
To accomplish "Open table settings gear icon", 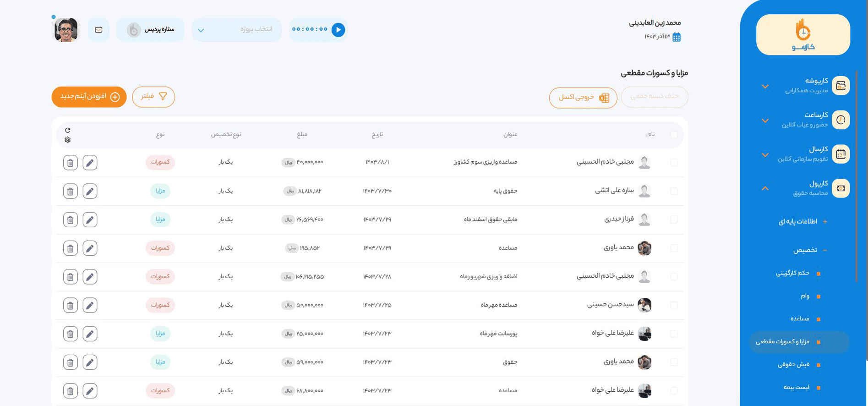I will click(x=68, y=140).
